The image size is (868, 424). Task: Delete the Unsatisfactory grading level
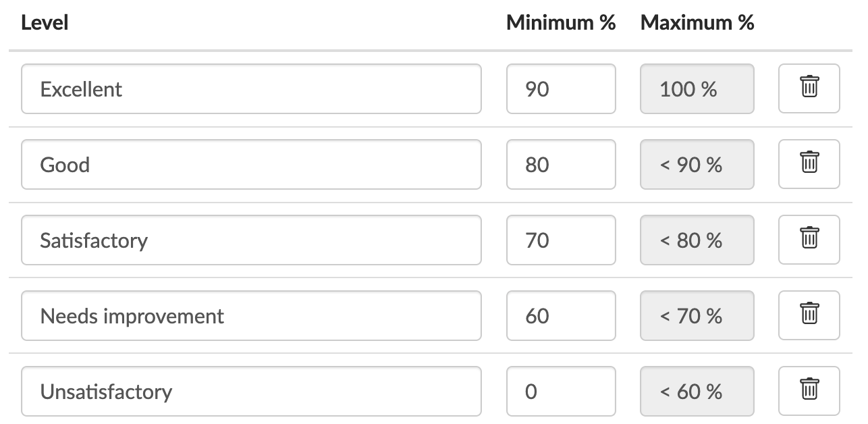click(x=809, y=391)
